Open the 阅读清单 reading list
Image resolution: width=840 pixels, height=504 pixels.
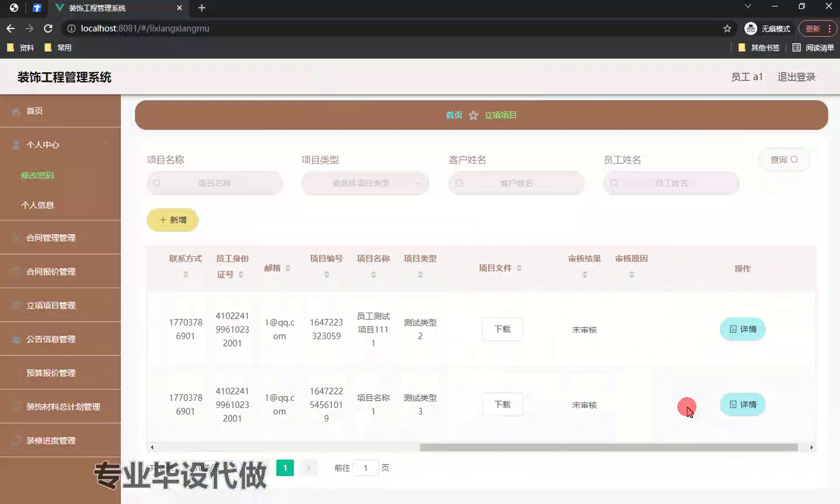tap(813, 48)
